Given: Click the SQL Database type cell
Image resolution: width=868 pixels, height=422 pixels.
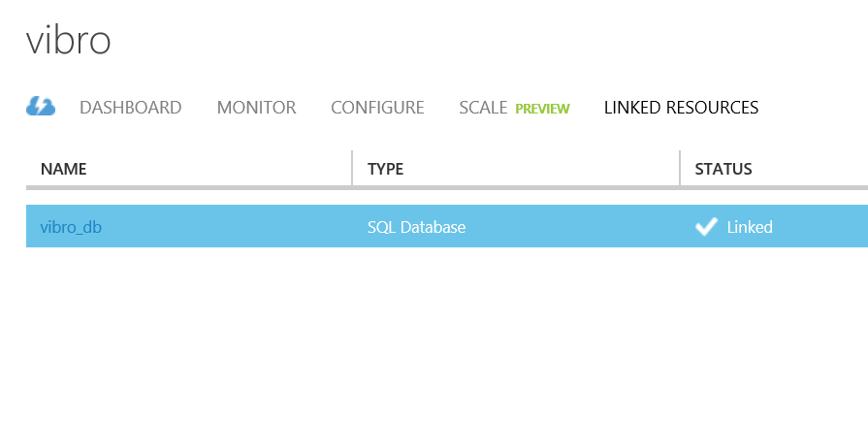Looking at the screenshot, I should click(x=416, y=227).
